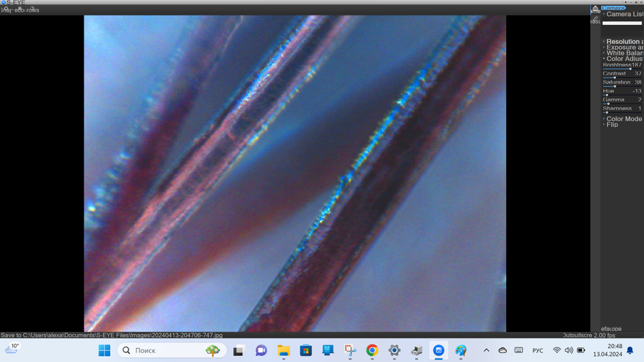
Task: Switch the input language РУС
Action: [538, 350]
